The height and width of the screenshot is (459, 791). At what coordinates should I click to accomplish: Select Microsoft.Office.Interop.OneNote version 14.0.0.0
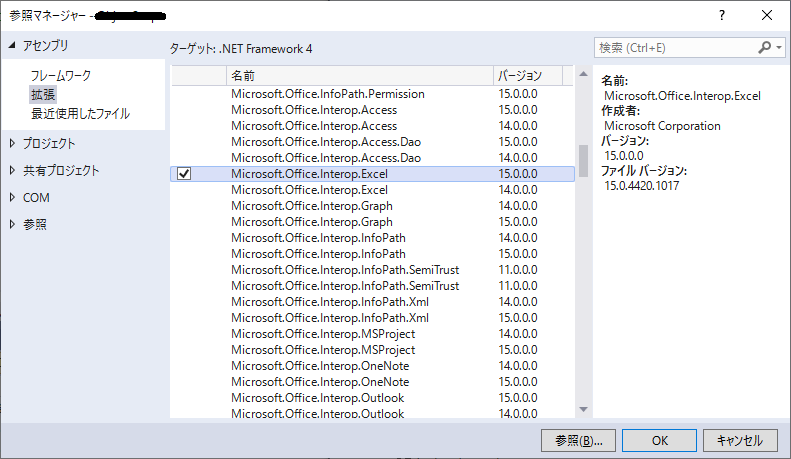click(x=372, y=366)
